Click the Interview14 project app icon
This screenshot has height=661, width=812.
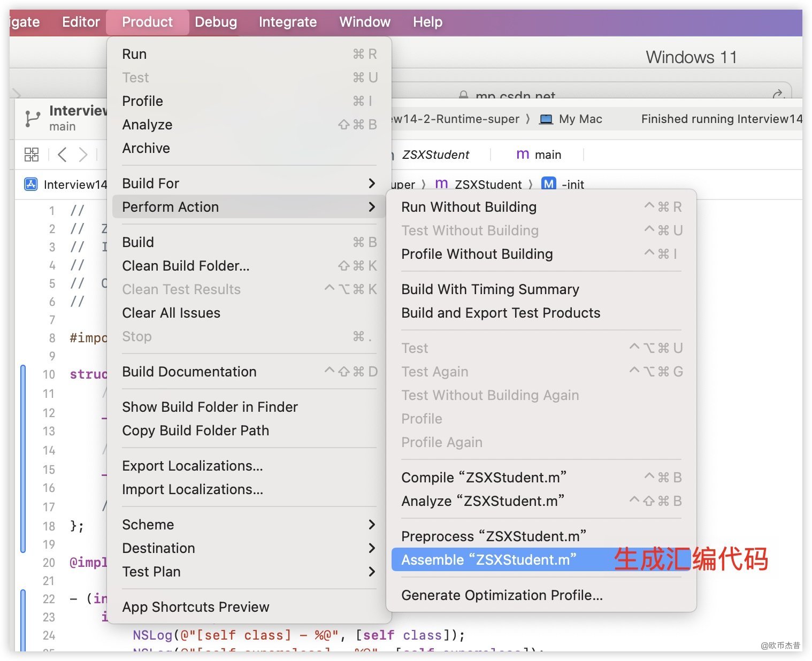pyautogui.click(x=31, y=185)
